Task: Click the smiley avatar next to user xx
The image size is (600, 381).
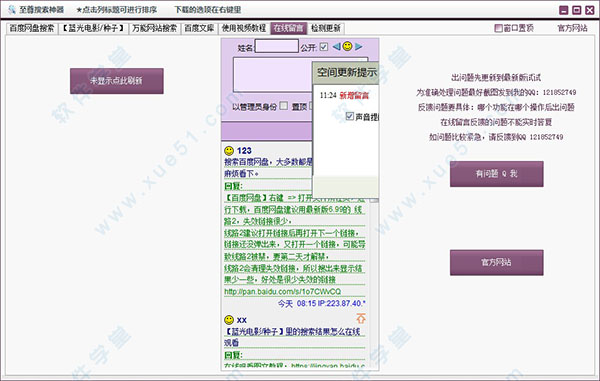Action: click(229, 320)
